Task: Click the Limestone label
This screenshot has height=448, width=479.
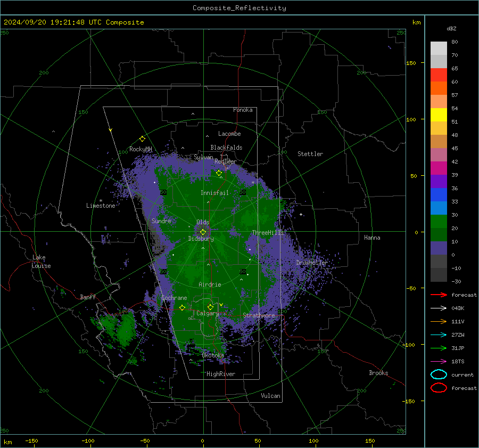Action: [101, 206]
